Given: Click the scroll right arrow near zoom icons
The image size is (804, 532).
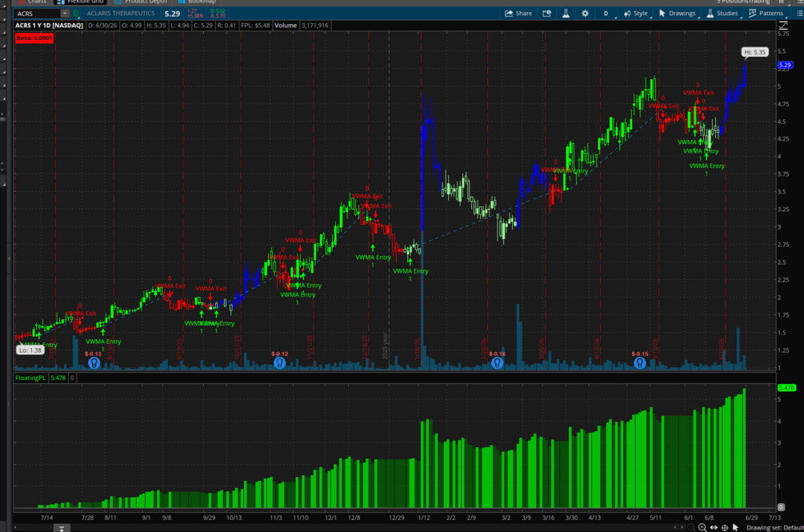Looking at the screenshot, I should pyautogui.click(x=682, y=527).
